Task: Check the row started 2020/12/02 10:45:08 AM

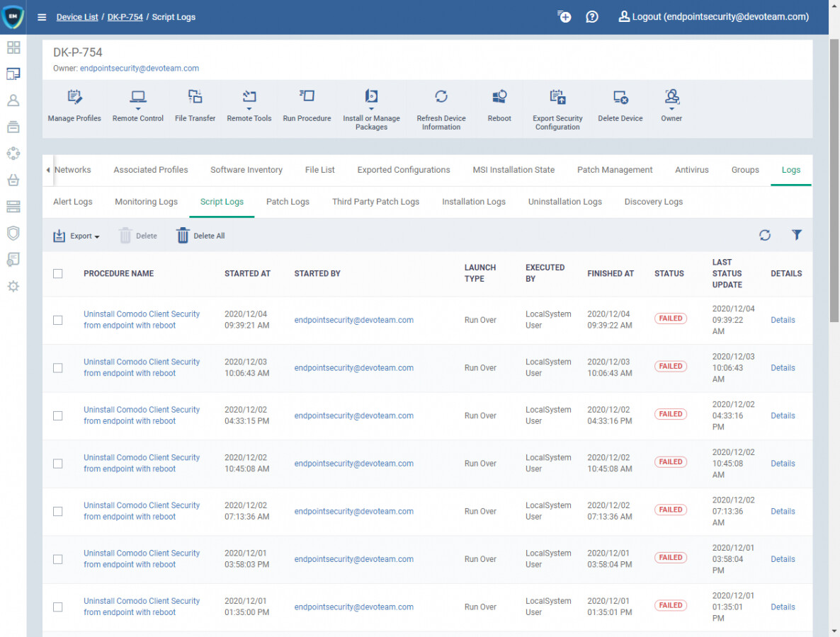Action: (x=58, y=464)
